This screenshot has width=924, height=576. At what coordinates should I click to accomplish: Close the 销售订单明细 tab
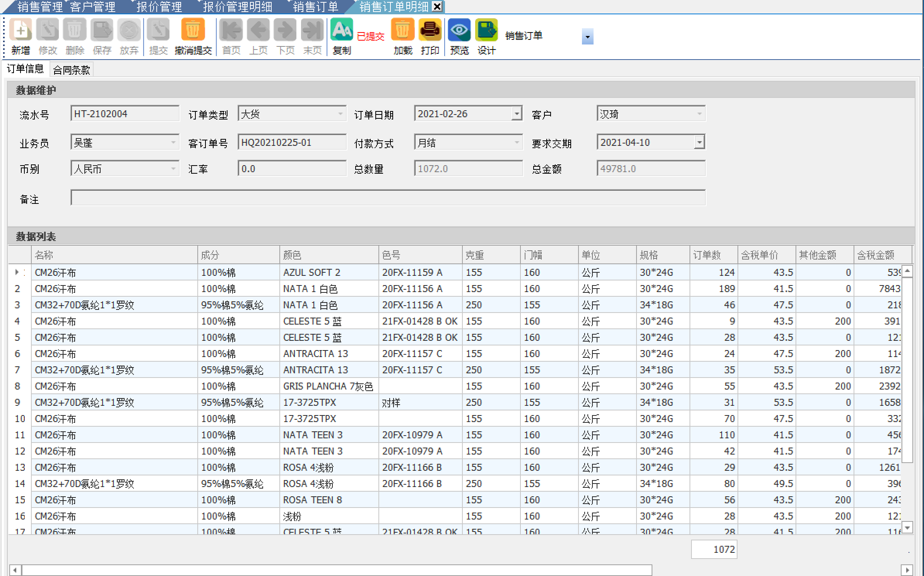click(x=437, y=7)
